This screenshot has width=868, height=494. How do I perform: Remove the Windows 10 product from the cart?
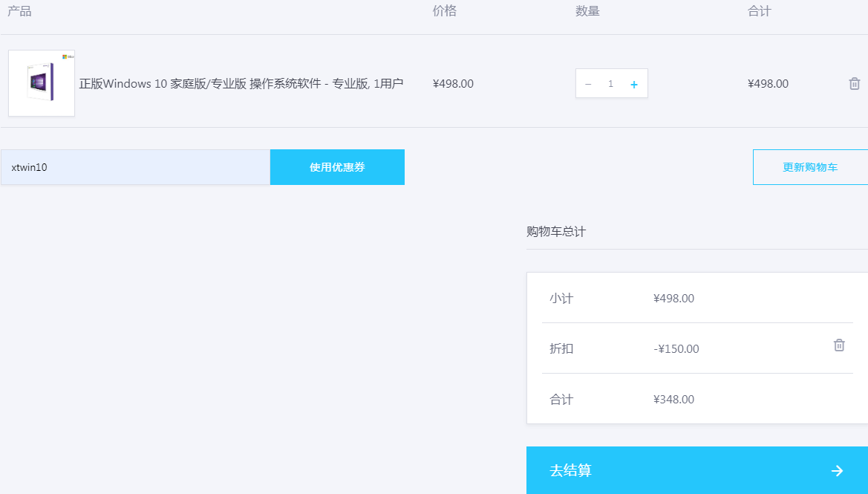854,84
